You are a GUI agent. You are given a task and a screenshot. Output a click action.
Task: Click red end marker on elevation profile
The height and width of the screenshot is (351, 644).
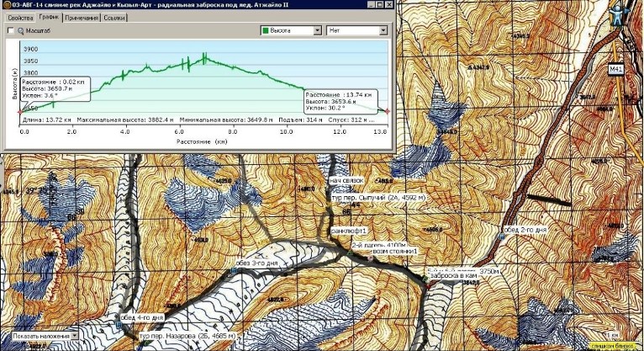[387, 111]
